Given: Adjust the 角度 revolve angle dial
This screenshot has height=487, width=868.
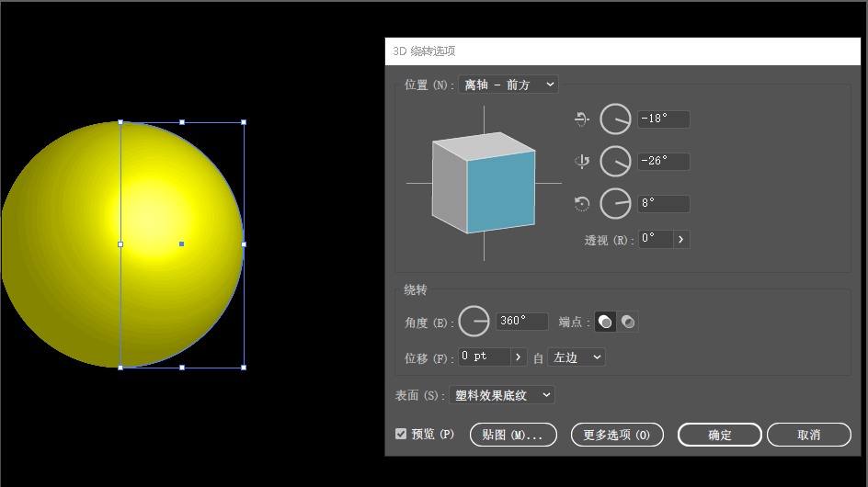Looking at the screenshot, I should [x=474, y=321].
